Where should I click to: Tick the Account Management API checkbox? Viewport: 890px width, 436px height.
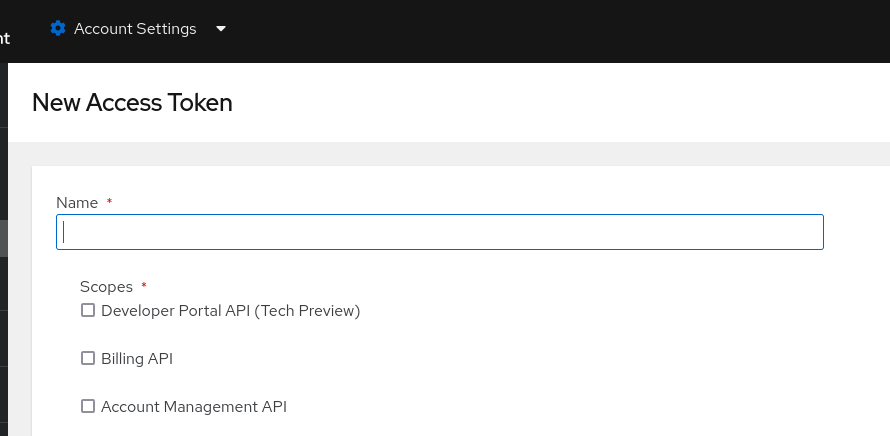pyautogui.click(x=88, y=406)
